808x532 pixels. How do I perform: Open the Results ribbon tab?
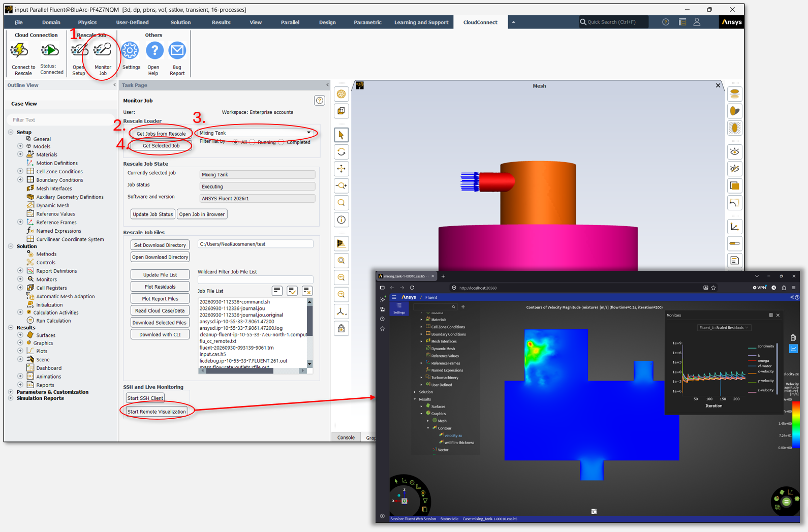coord(221,22)
